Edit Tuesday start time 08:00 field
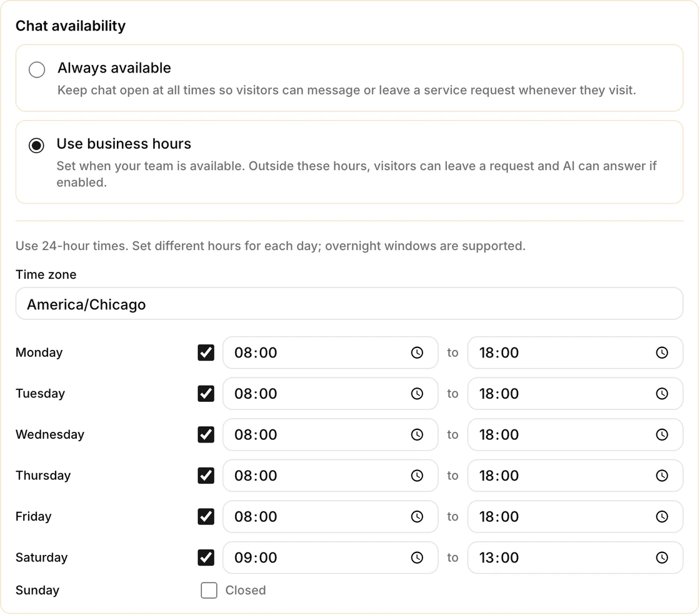Image resolution: width=700 pixels, height=615 pixels. coord(331,394)
